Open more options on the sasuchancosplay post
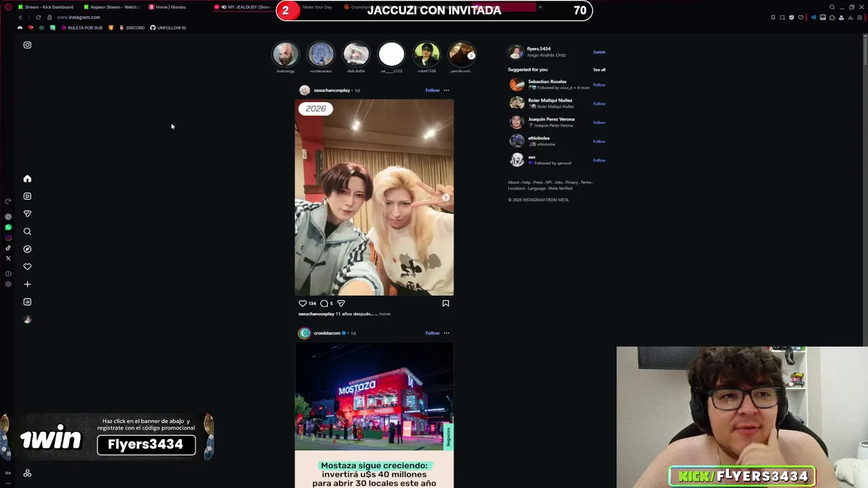 click(x=446, y=90)
